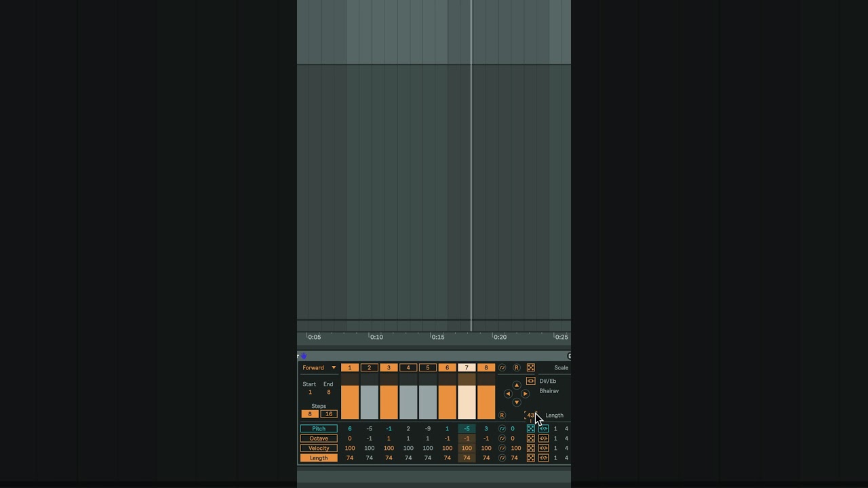This screenshot has width=868, height=488.
Task: Open the Bhairav scale selector
Action: (x=549, y=391)
